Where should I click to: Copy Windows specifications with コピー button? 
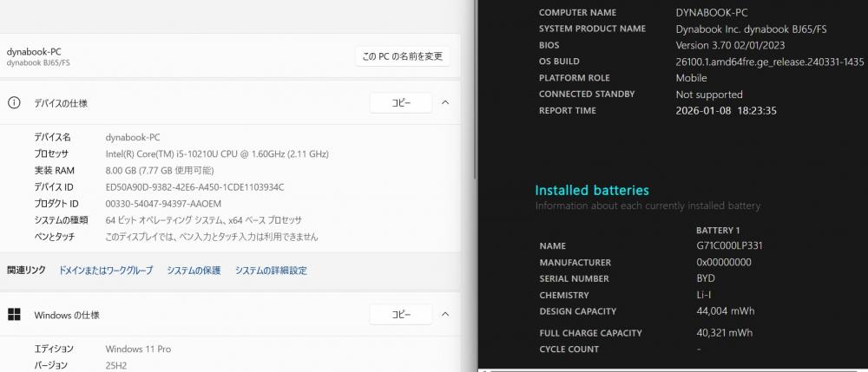(401, 315)
